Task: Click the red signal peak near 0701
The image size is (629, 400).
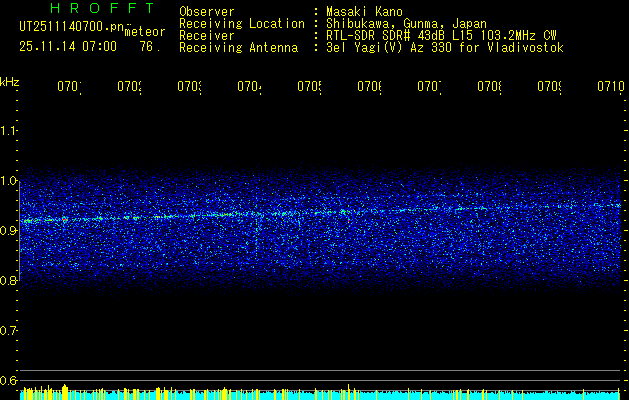Action: (x=64, y=219)
